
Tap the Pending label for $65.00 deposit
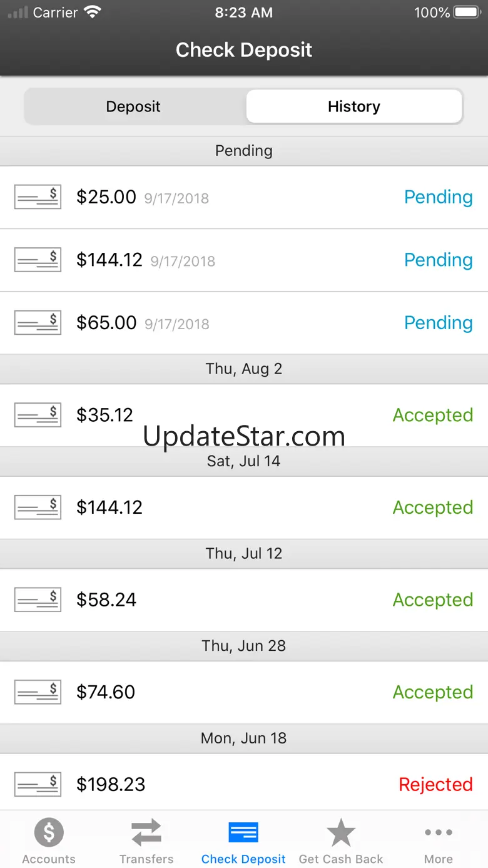click(x=438, y=323)
